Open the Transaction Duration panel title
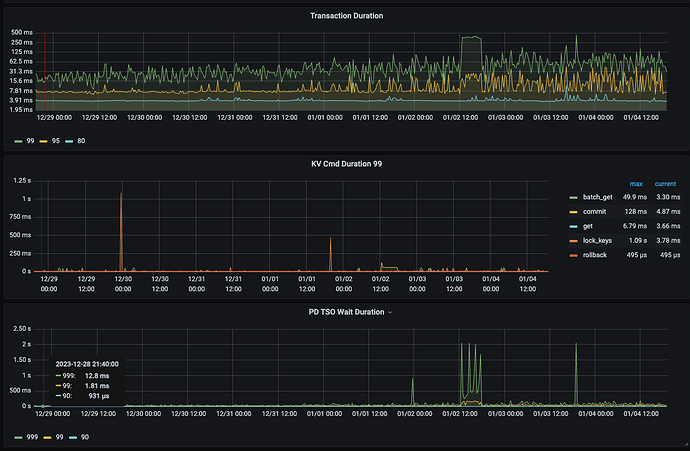690x451 pixels. click(x=346, y=16)
